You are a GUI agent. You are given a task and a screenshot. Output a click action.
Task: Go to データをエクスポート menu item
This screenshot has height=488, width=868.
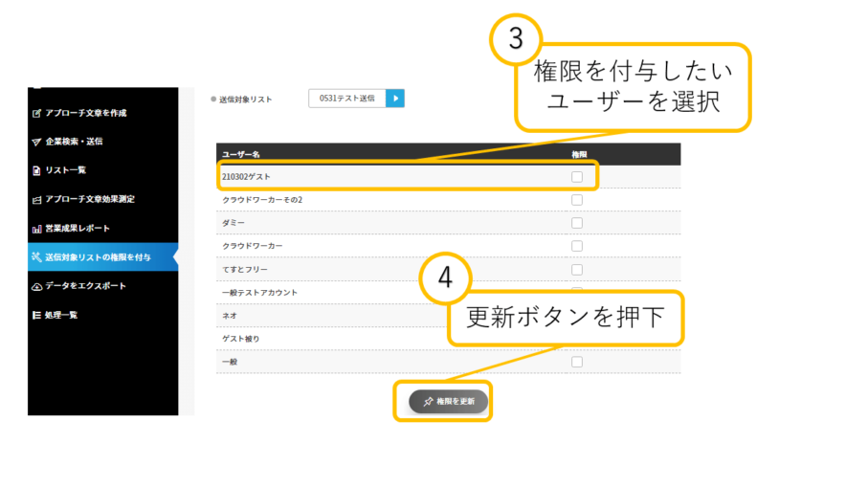[x=85, y=286]
